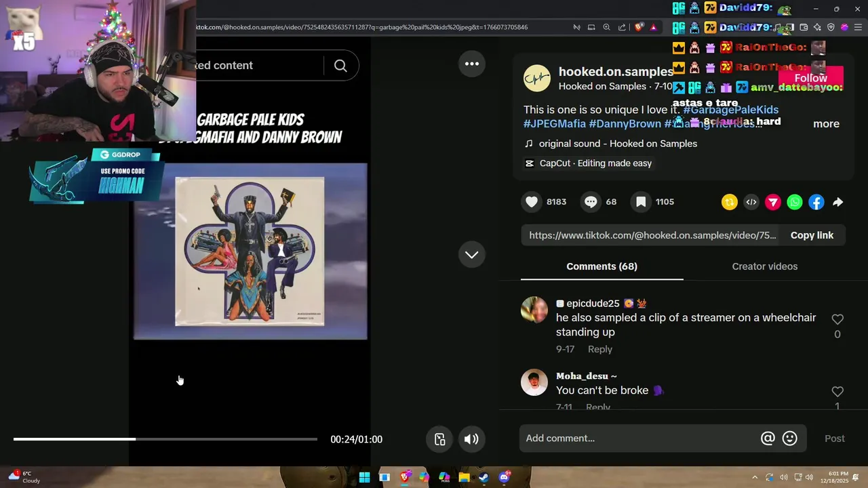Click the Post comment button
868x488 pixels.
point(835,439)
